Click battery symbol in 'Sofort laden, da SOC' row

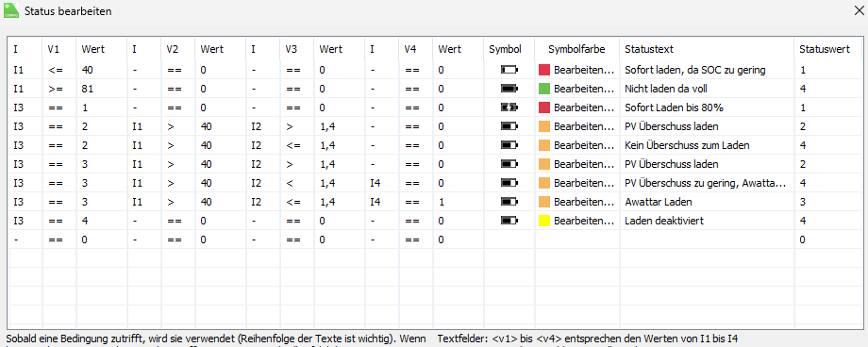pos(509,70)
